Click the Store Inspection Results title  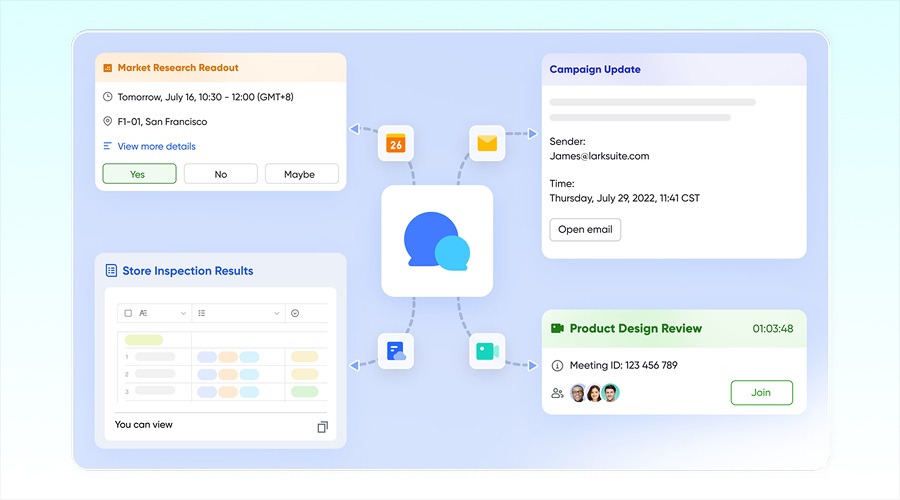(188, 271)
